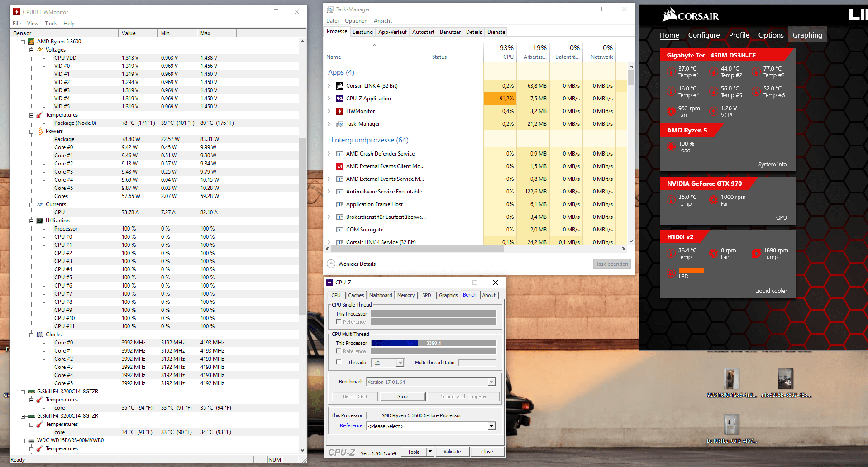
Task: Expand the WDC WD15EARS drive node in HWMonitor
Action: 23,440
